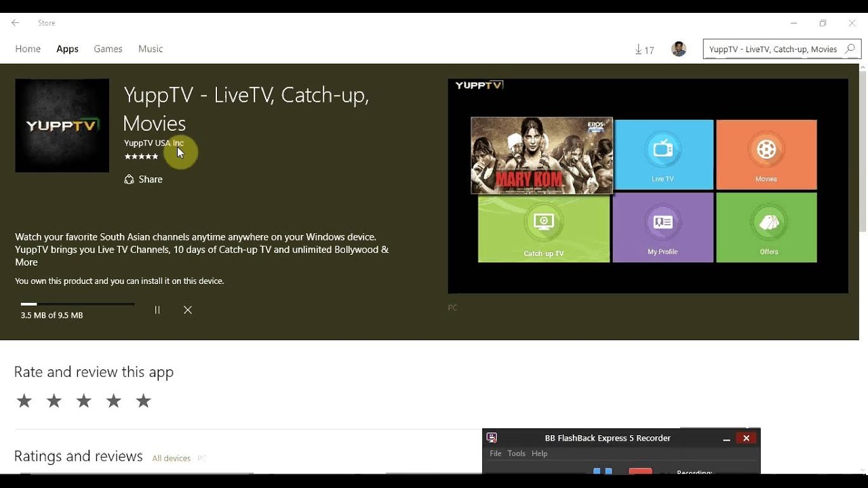868x488 pixels.
Task: Open the Apps tab
Action: pyautogui.click(x=67, y=49)
